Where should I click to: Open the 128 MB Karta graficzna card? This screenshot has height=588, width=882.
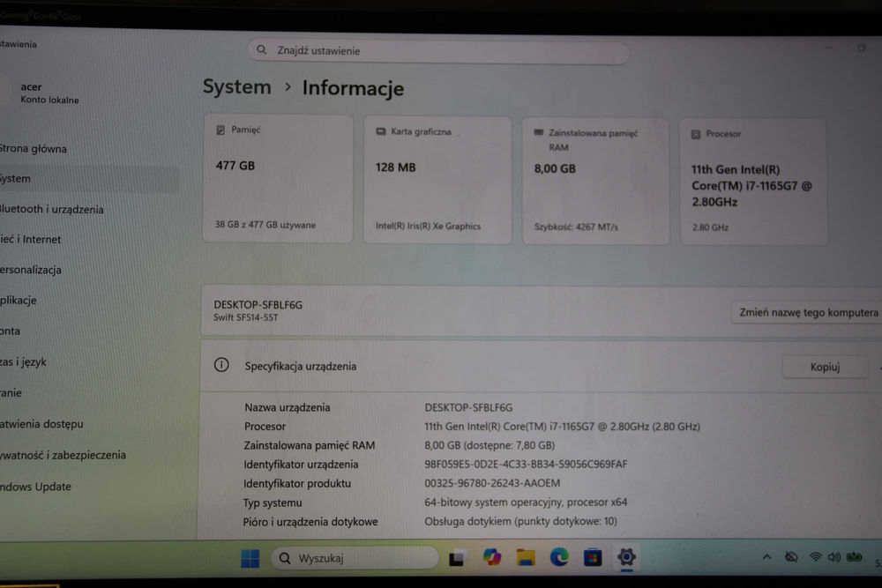(x=437, y=180)
